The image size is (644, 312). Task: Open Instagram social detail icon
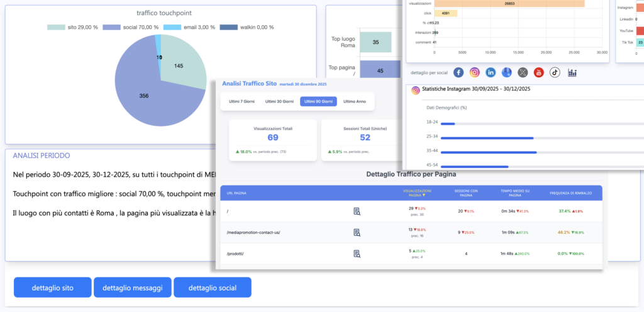click(x=474, y=73)
